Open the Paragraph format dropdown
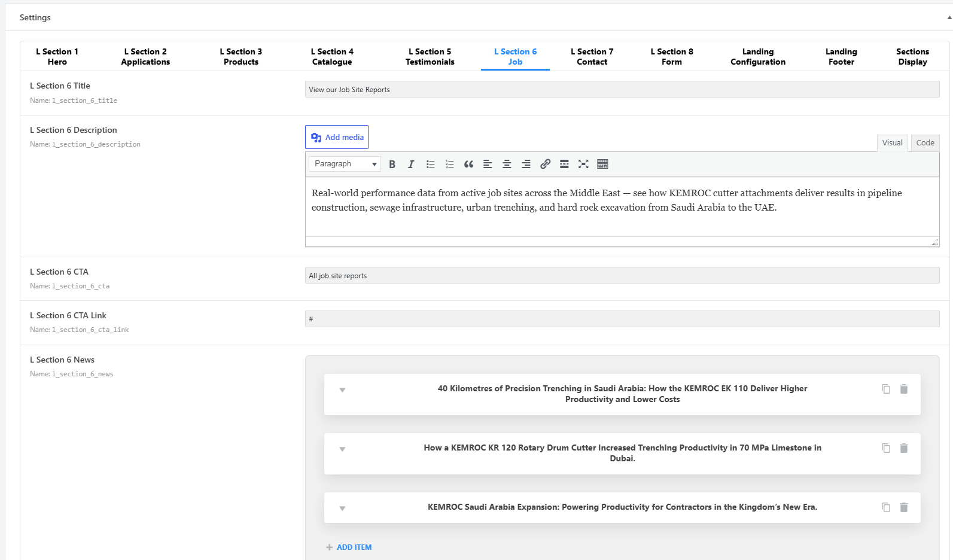The height and width of the screenshot is (560, 953). tap(345, 164)
